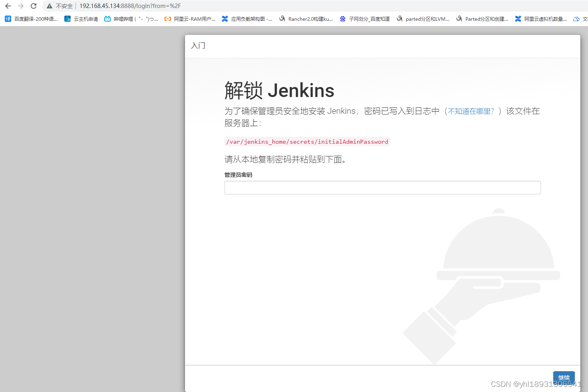This screenshot has height=392, width=588.
Task: Click the Parted分区和创建 bookmark favicon
Action: (x=459, y=19)
